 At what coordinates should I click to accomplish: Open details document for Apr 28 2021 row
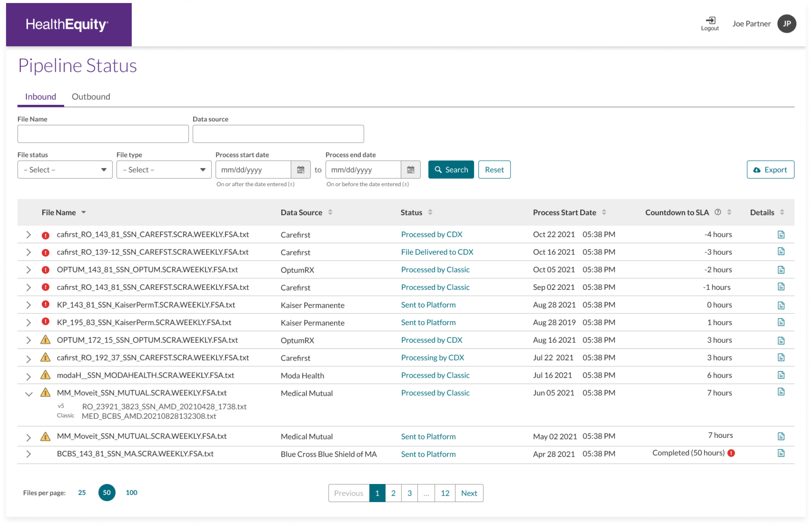(781, 453)
